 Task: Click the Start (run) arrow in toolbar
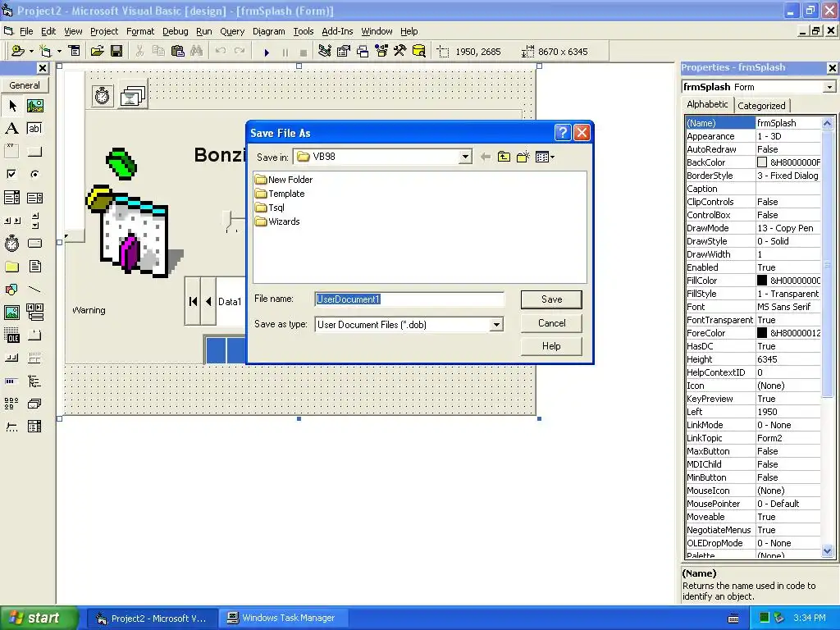coord(267,52)
